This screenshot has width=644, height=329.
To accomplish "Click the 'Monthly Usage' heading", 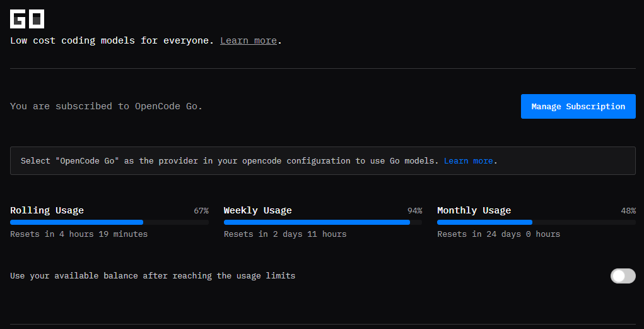I will click(x=474, y=210).
